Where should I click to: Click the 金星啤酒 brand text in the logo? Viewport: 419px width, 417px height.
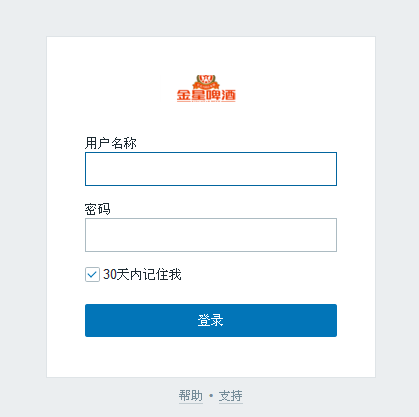pos(206,96)
